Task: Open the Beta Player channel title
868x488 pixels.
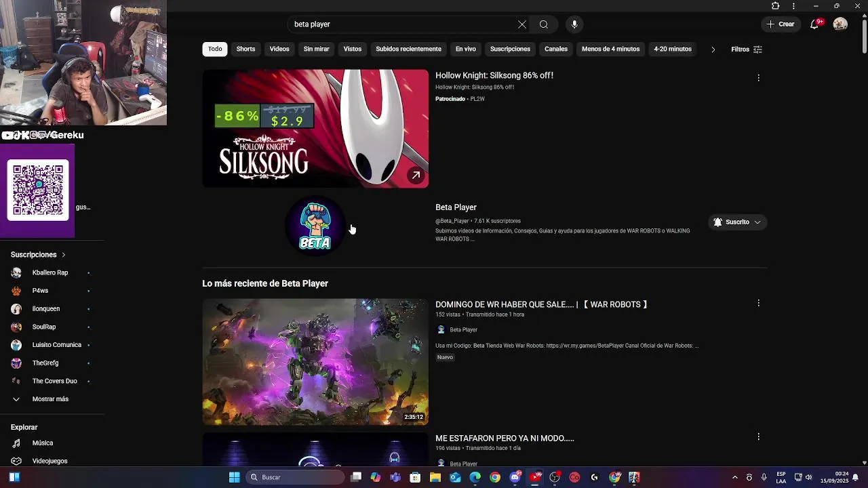Action: (456, 207)
